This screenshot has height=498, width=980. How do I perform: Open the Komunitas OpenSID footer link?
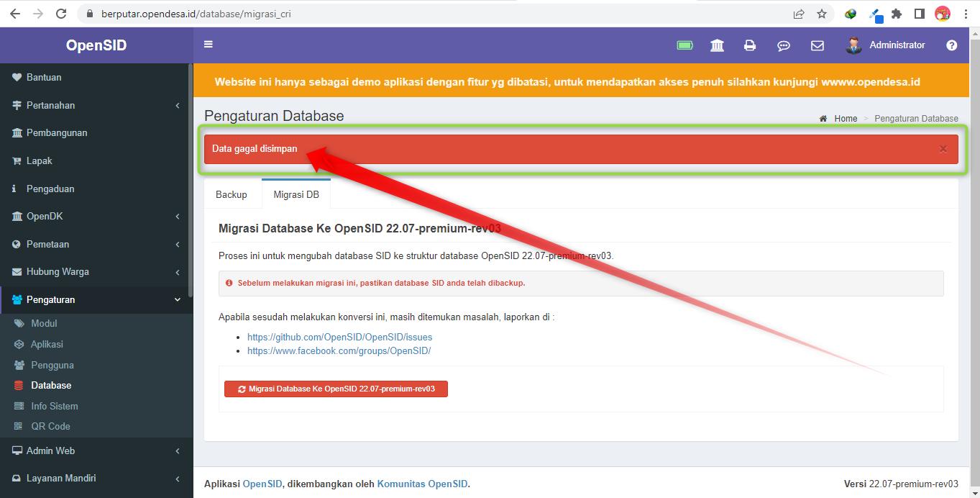click(x=421, y=484)
